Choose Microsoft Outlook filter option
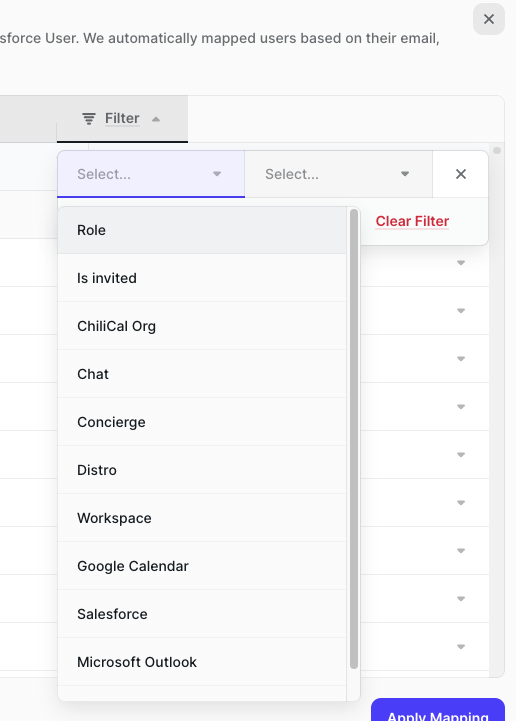This screenshot has width=516, height=721. tap(202, 662)
